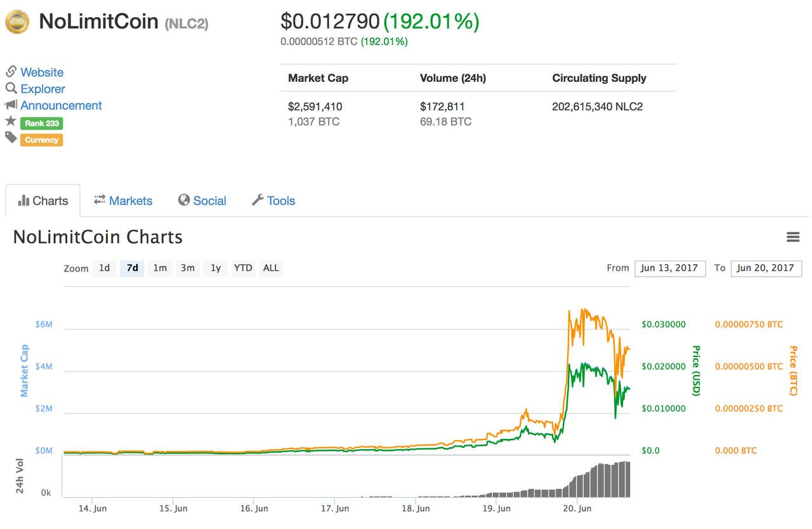Click the tag icon next to Currency
Viewport: 812px width, 529px height.
tap(11, 137)
